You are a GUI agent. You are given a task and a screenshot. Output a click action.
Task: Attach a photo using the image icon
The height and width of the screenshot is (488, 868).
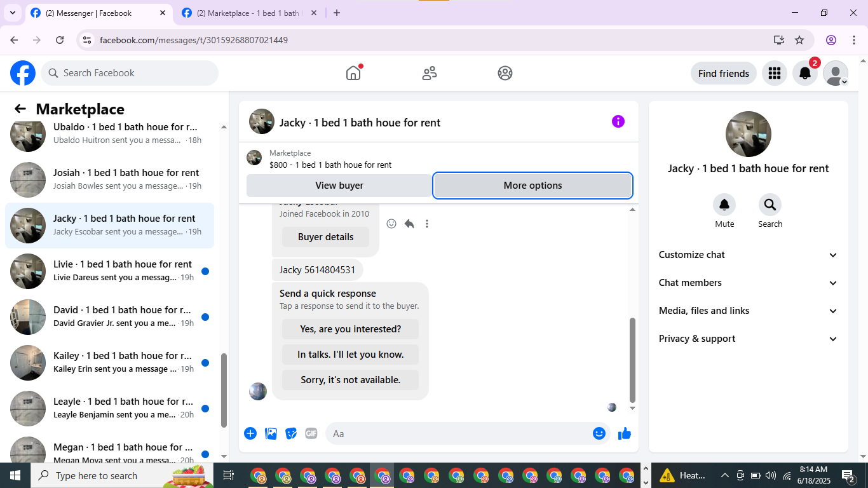coord(271,433)
